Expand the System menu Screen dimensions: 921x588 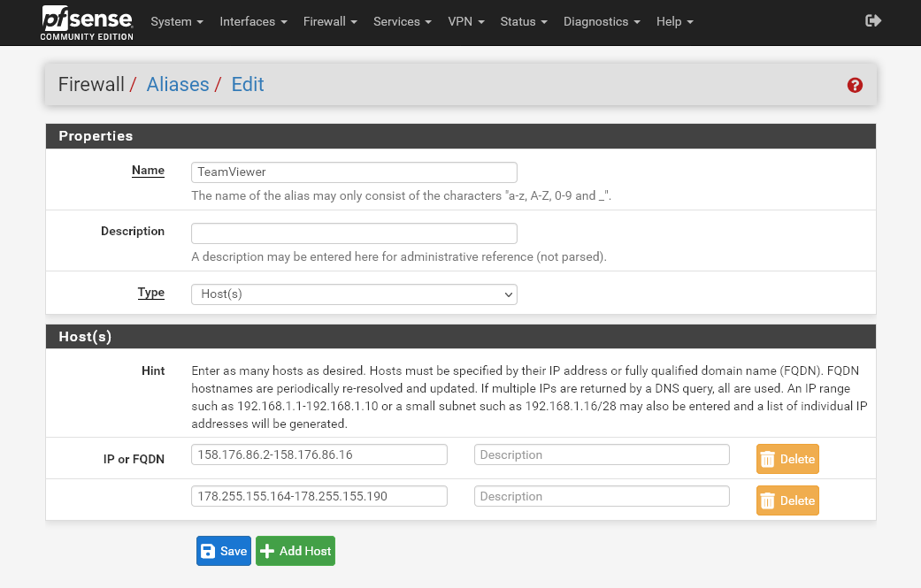pyautogui.click(x=177, y=21)
